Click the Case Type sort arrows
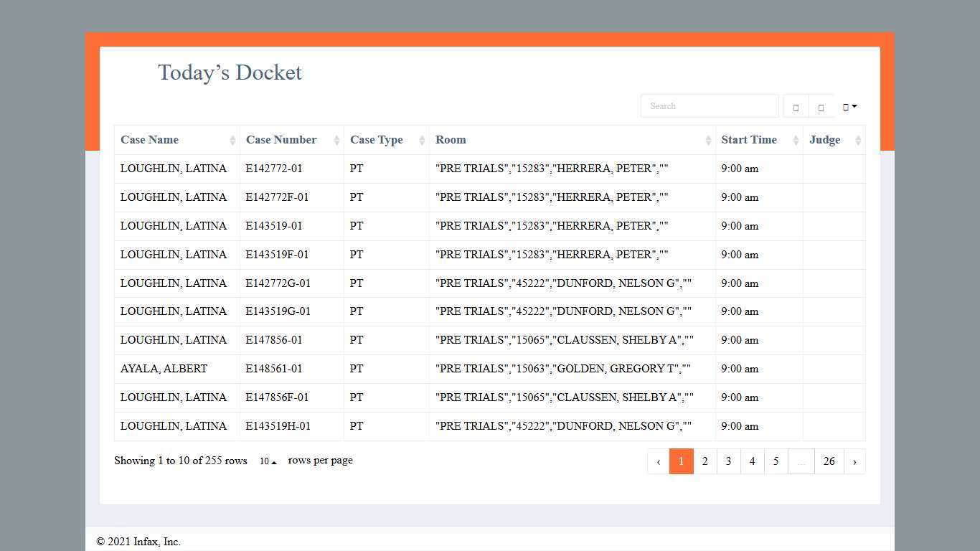Viewport: 980px width, 551px height. [x=422, y=141]
